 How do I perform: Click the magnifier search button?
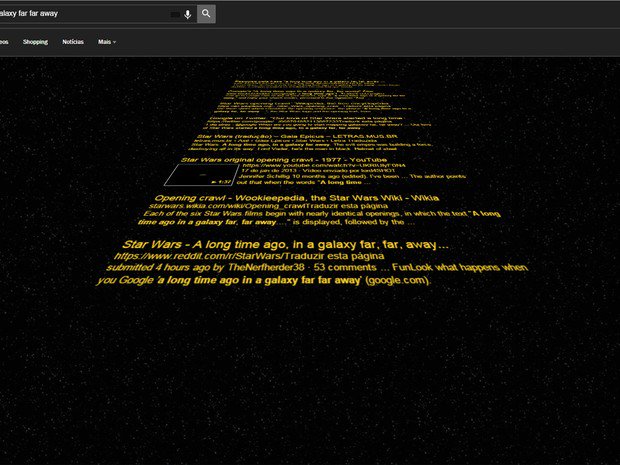pos(206,14)
